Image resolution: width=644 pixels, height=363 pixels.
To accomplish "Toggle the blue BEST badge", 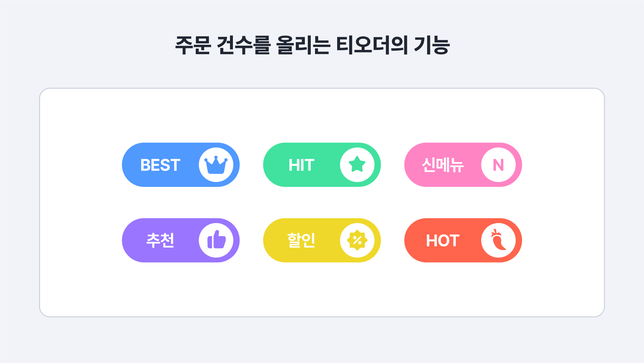I will [181, 165].
